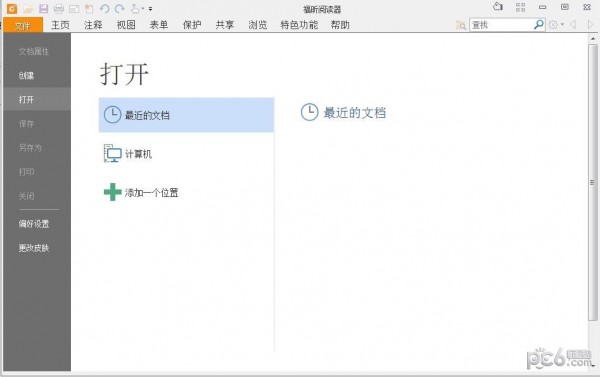Click the purple save disk icon
The height and width of the screenshot is (377, 600).
click(x=43, y=8)
